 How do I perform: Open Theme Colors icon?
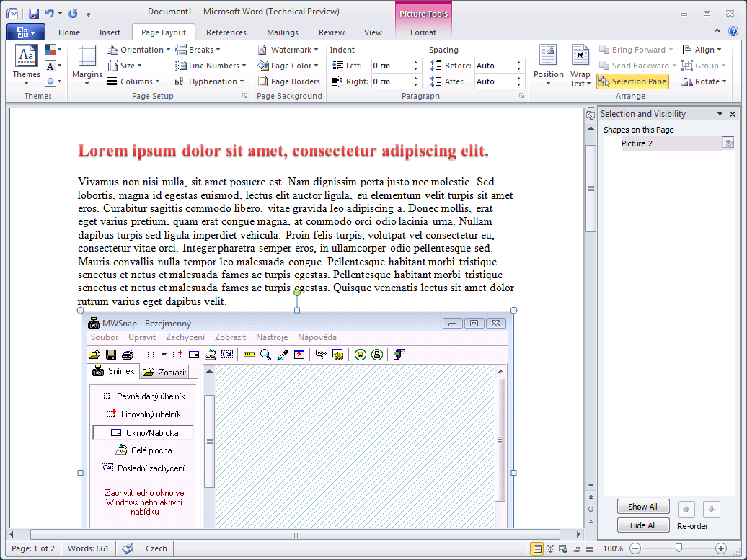[x=53, y=50]
